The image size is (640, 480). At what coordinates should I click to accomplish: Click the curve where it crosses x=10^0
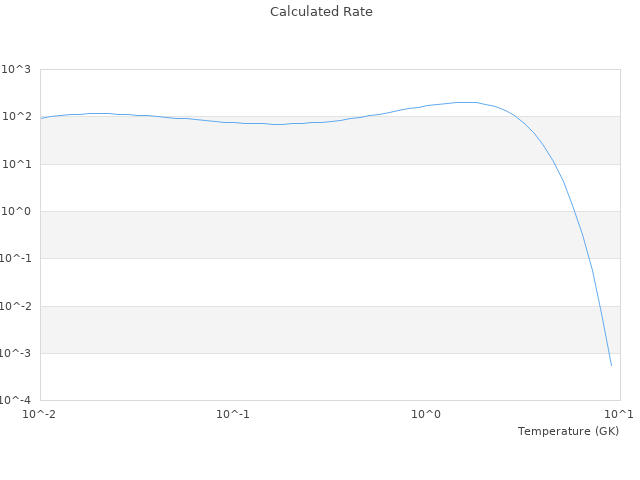[427, 106]
